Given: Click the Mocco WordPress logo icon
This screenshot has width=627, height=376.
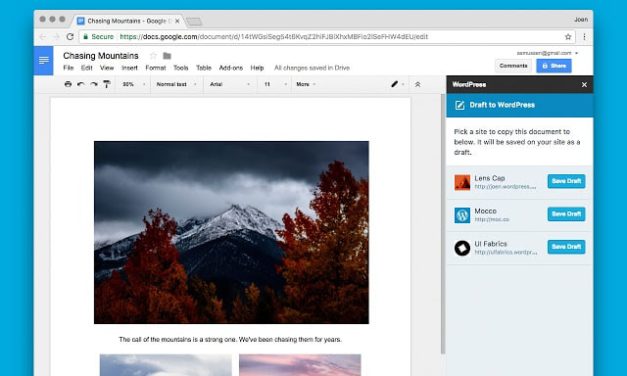Looking at the screenshot, I should pyautogui.click(x=462, y=215).
